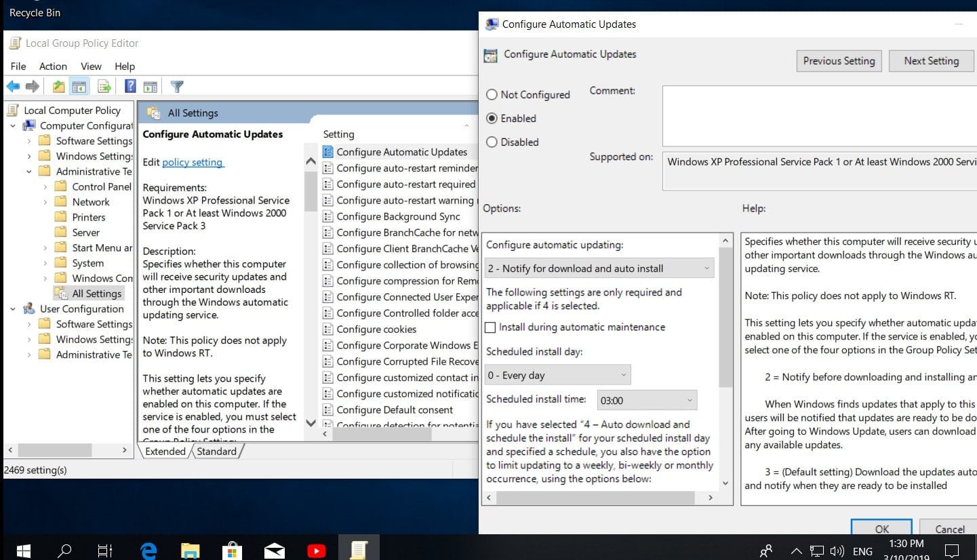Select the Disabled radio button
Image resolution: width=977 pixels, height=560 pixels.
click(x=492, y=142)
